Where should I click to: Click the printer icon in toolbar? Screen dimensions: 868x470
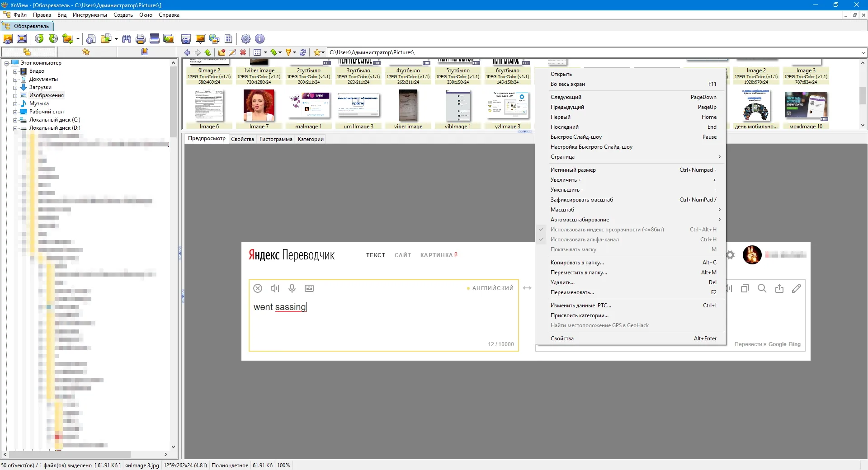[x=141, y=39]
